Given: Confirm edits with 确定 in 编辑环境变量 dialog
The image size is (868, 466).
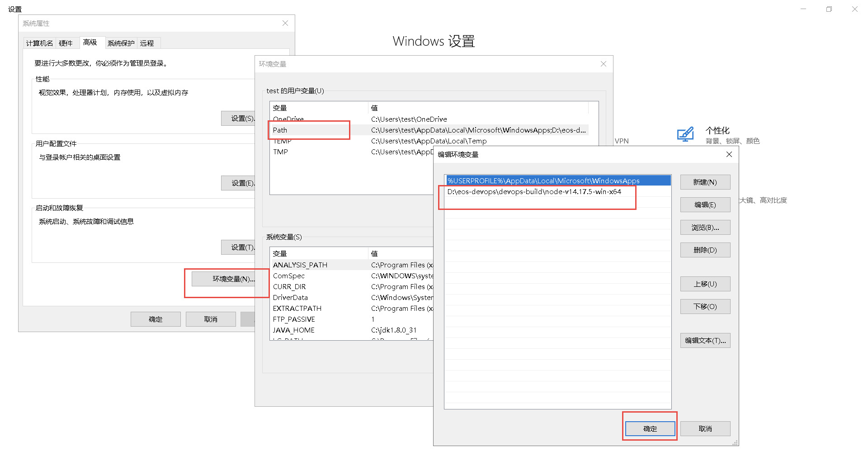Looking at the screenshot, I should [650, 428].
